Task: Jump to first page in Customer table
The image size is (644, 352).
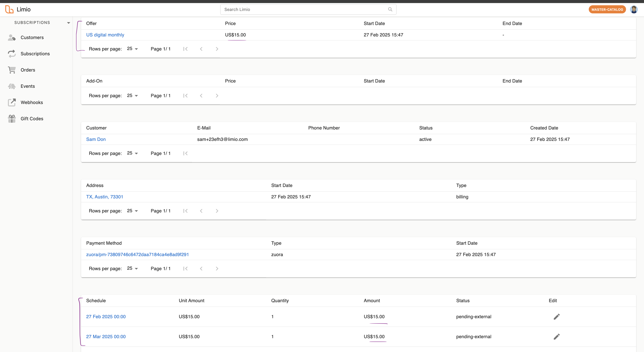Action: click(185, 153)
